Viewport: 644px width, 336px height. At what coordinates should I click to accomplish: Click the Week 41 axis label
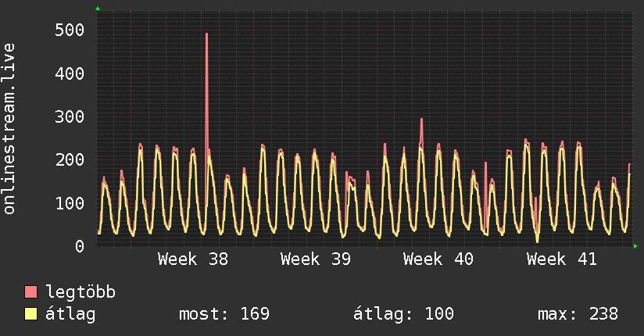click(561, 259)
